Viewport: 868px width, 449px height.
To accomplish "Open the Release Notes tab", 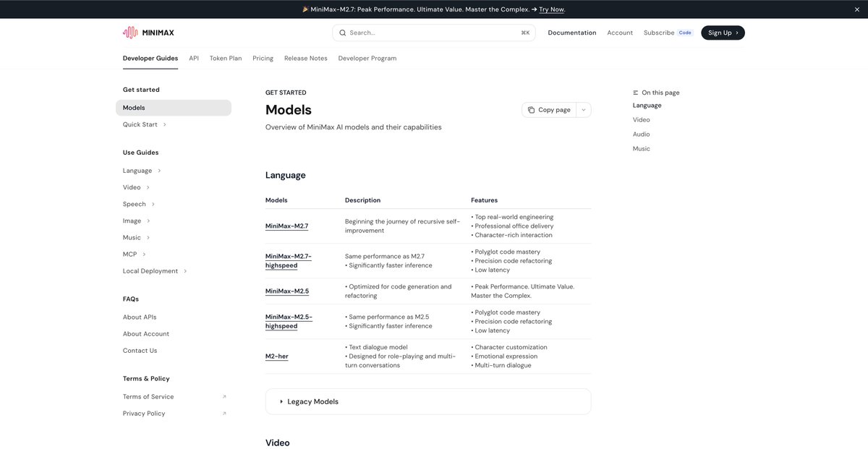I will pyautogui.click(x=305, y=58).
